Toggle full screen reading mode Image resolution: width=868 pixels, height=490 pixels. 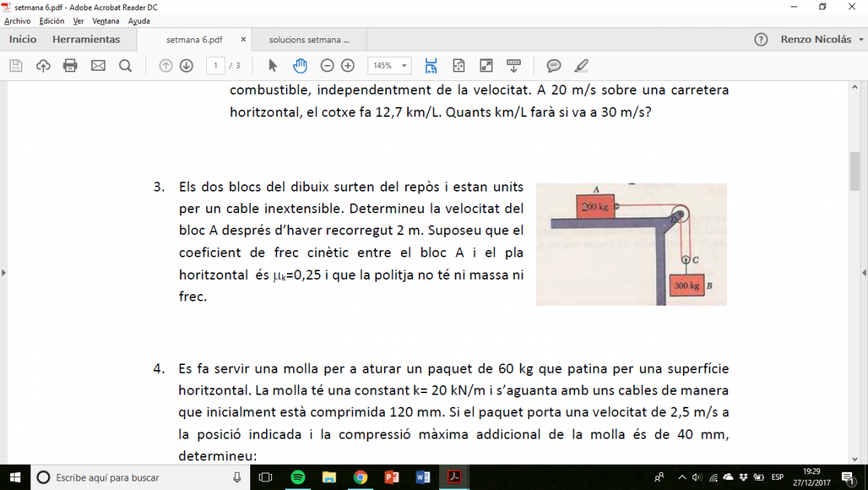click(x=486, y=66)
